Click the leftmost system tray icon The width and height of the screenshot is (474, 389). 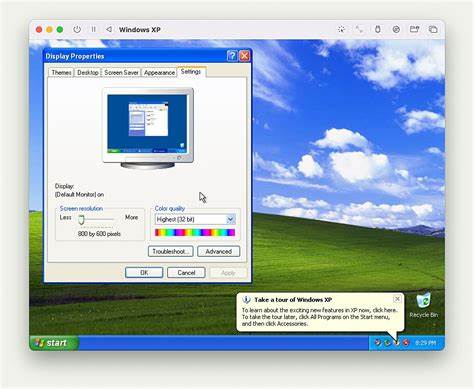coord(378,342)
